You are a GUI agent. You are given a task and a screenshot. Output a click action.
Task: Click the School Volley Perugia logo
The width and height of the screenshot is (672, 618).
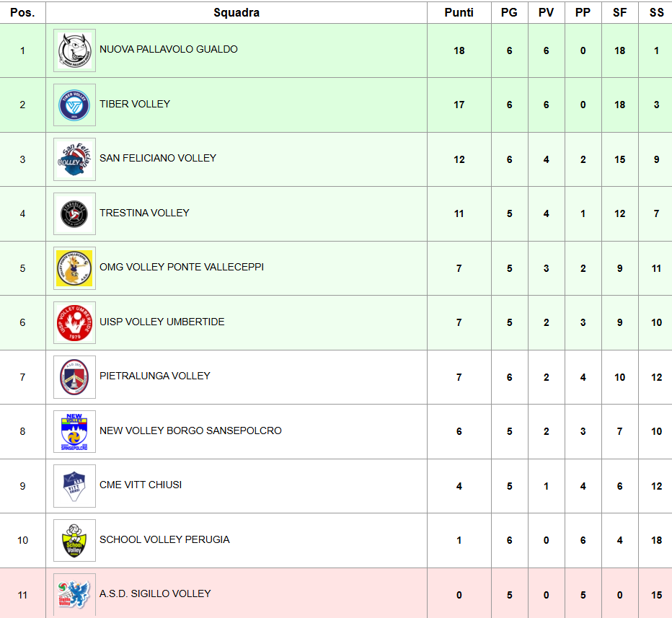[74, 541]
